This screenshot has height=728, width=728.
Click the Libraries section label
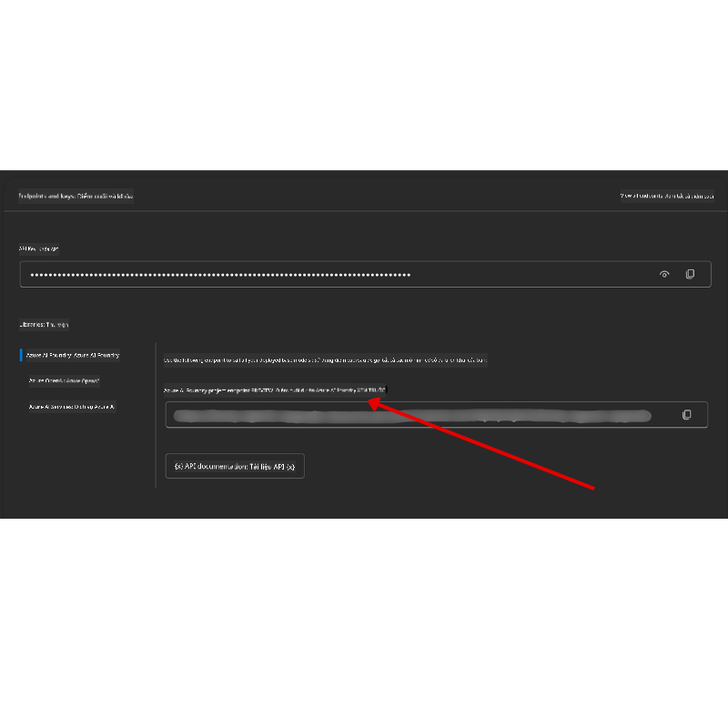44,325
